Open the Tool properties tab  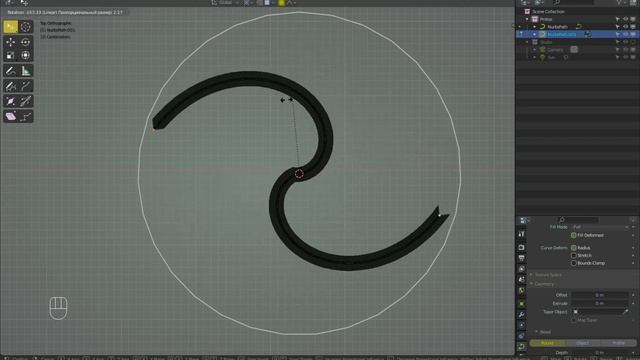point(521,234)
